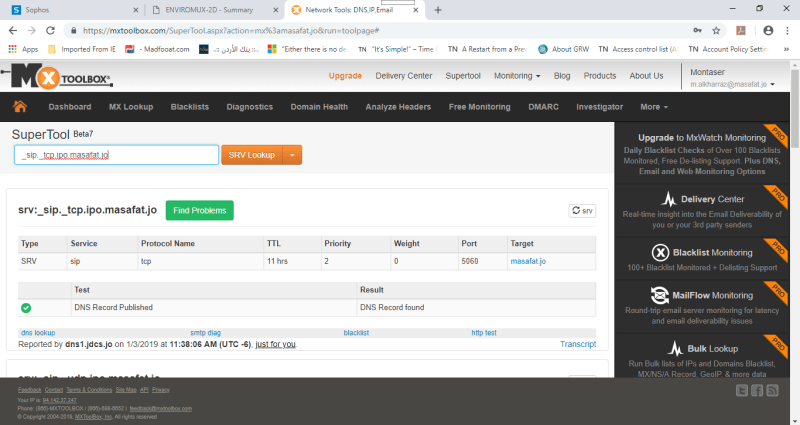The image size is (800, 425).
Task: Open Analyze Headers nav item
Action: [x=398, y=107]
